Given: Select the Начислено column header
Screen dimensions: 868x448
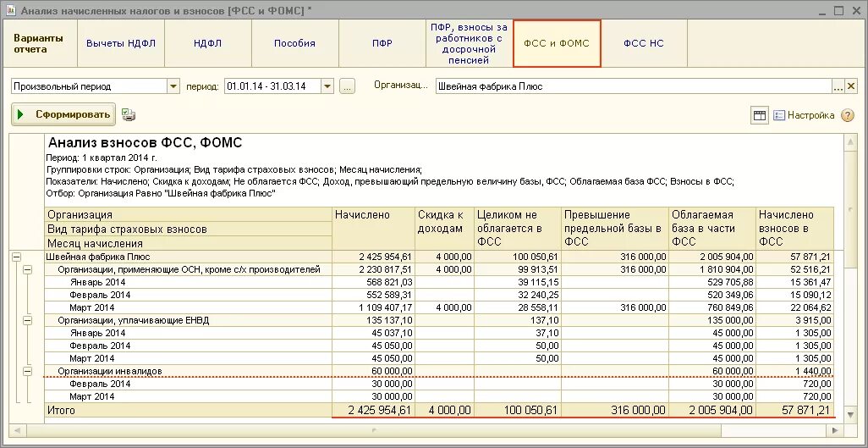Looking at the screenshot, I should [x=373, y=229].
